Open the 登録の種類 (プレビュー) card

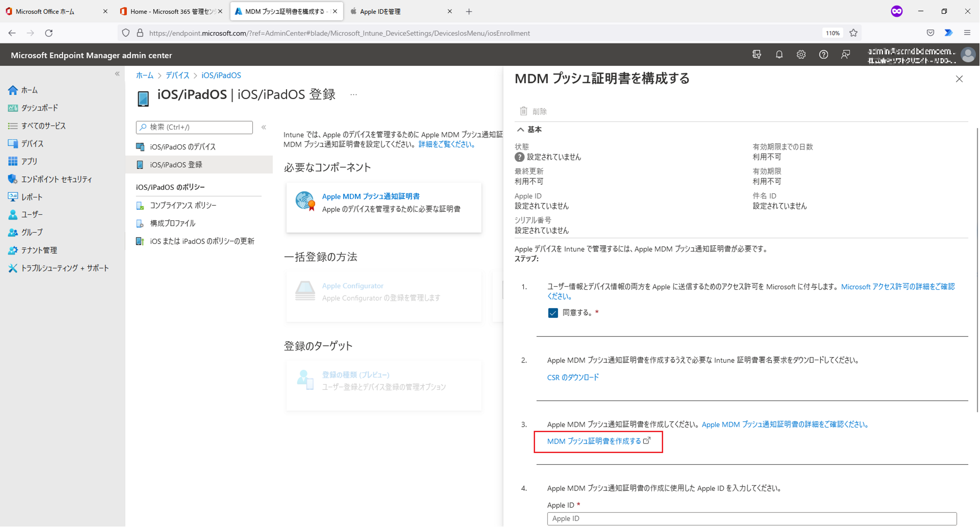(384, 385)
